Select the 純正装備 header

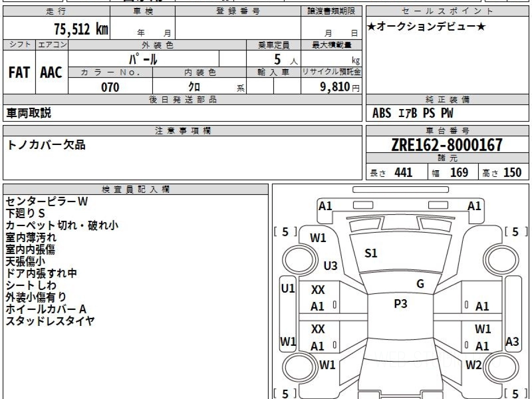(x=447, y=100)
